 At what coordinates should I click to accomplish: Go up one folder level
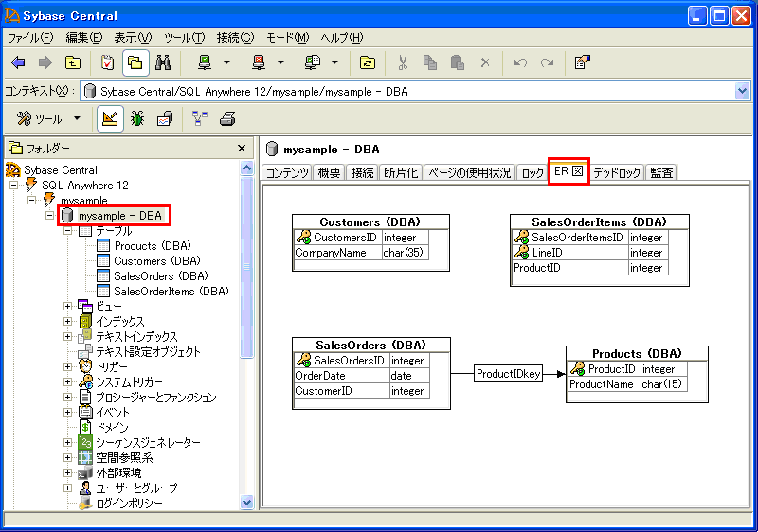coord(72,62)
